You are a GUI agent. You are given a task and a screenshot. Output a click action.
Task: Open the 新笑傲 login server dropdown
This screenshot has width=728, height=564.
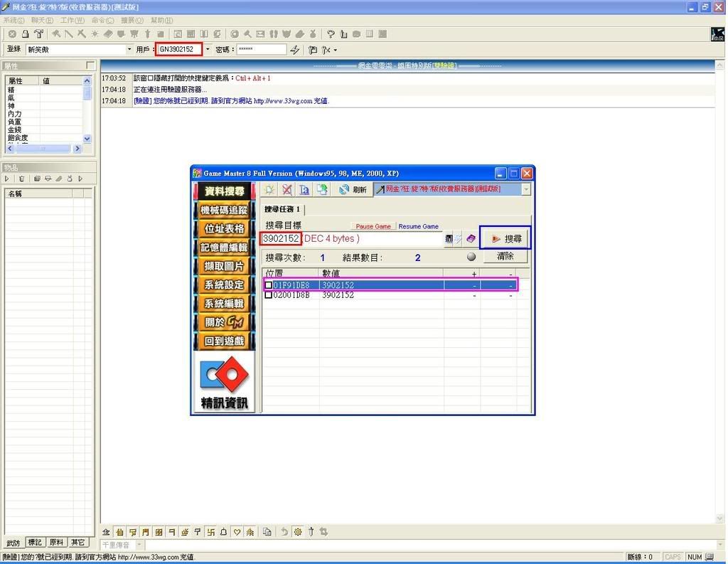pyautogui.click(x=129, y=50)
